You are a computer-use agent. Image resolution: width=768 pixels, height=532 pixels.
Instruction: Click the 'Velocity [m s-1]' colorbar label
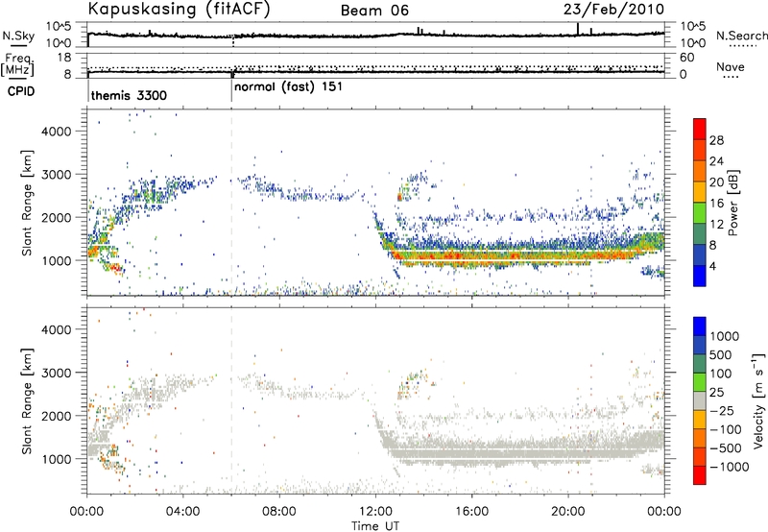point(758,400)
